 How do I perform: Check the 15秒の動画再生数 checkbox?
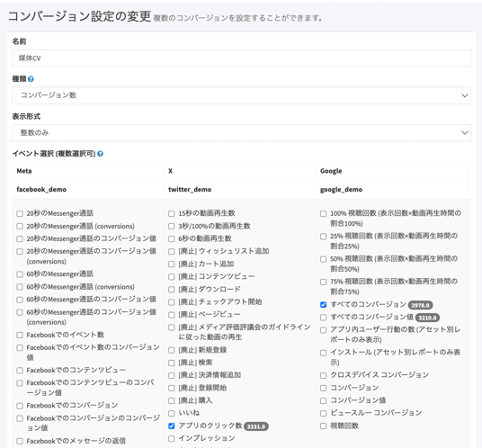pos(172,213)
